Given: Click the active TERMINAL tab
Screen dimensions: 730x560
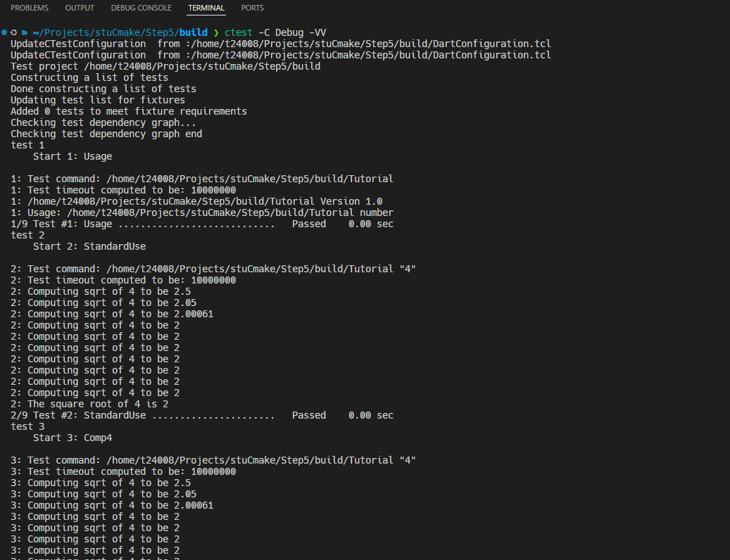Looking at the screenshot, I should pyautogui.click(x=206, y=8).
